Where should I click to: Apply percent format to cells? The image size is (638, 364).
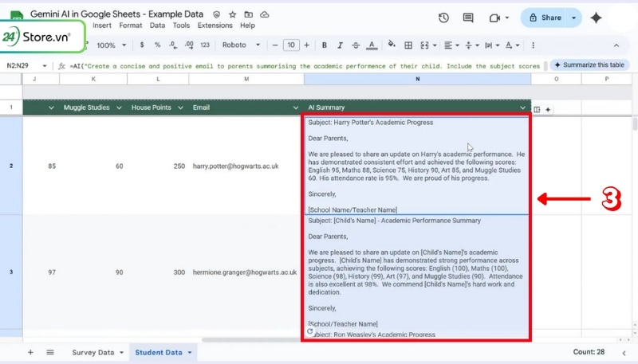(157, 45)
